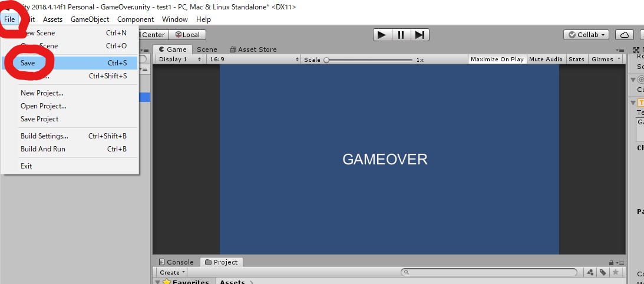Open the Gizmos dropdown arrow
Viewport: 644px width, 284px height.
coord(619,59)
